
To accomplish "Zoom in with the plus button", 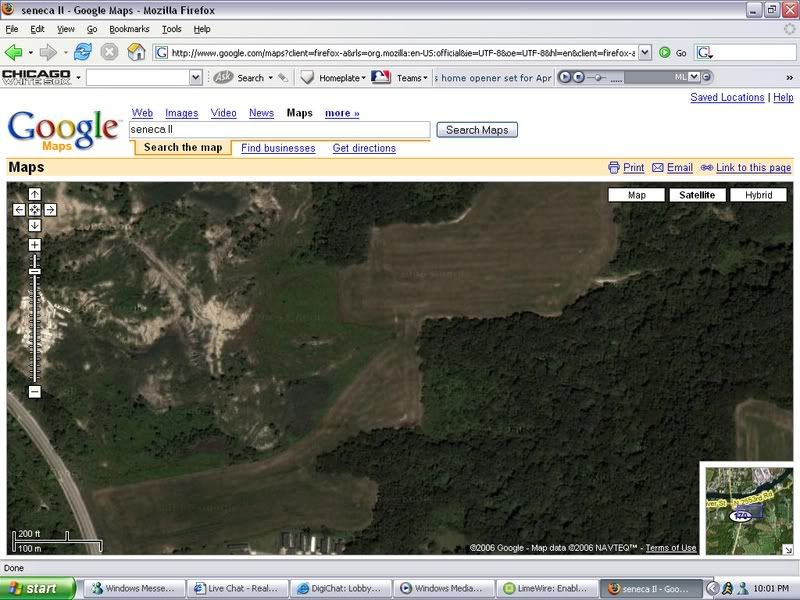I will pos(35,245).
